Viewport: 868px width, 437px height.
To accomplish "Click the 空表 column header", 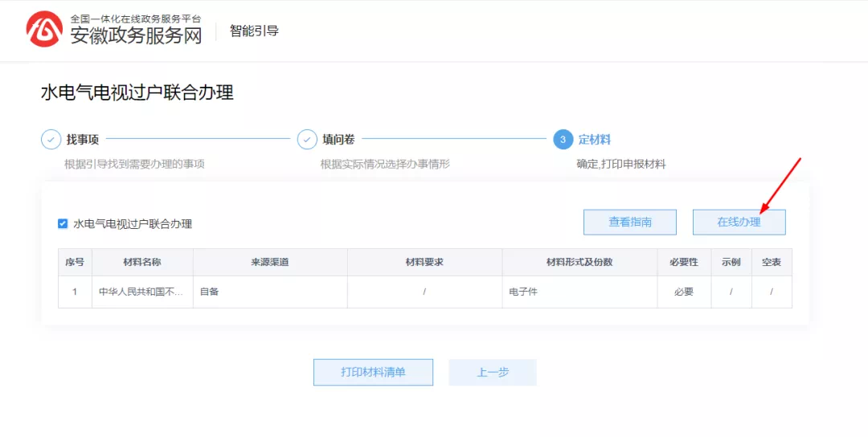I will click(772, 263).
